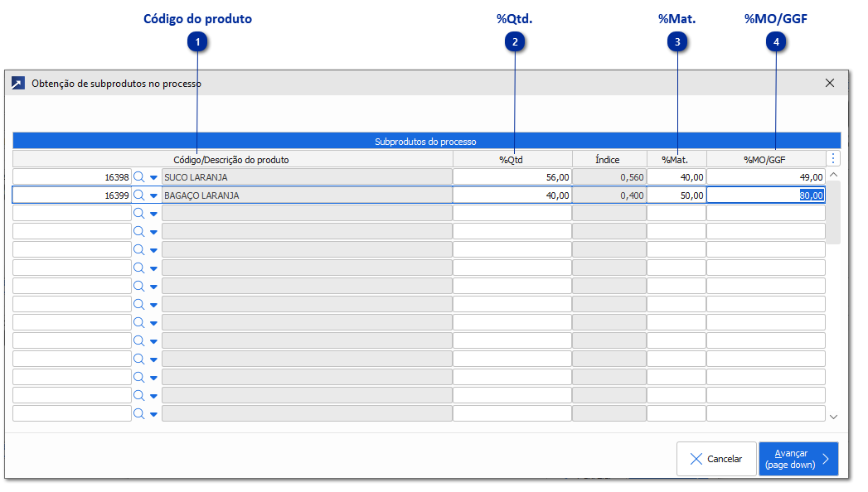
Task: Click the Índice cell showing 0,560
Action: (609, 177)
